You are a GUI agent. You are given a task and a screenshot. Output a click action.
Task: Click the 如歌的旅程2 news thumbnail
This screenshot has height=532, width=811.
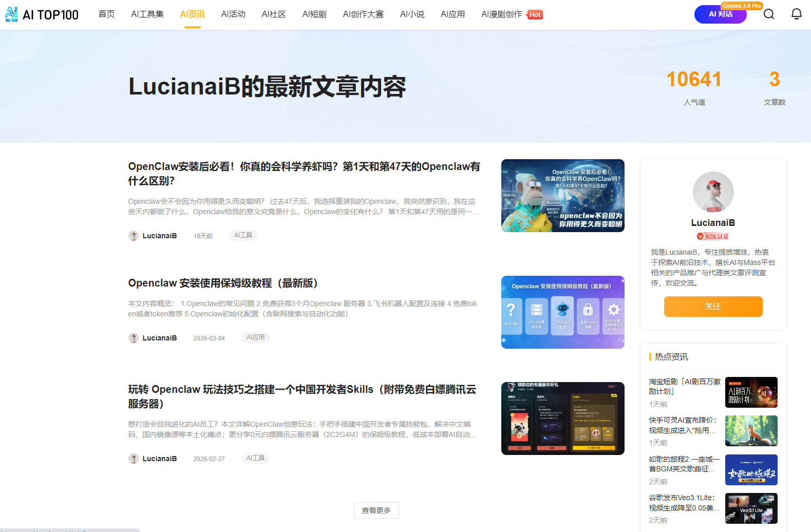coord(751,470)
